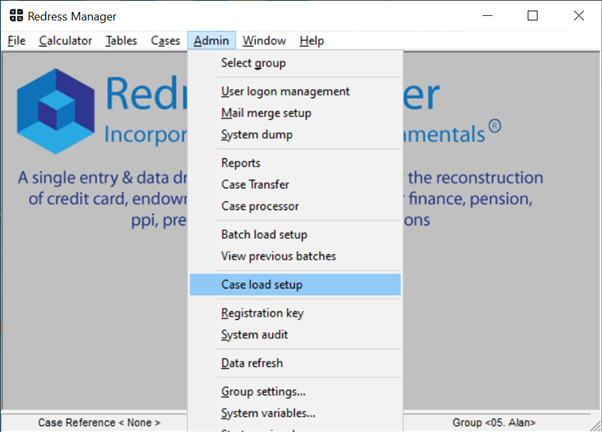602x432 pixels.
Task: Click Group 05. Alan status entry
Action: [494, 423]
